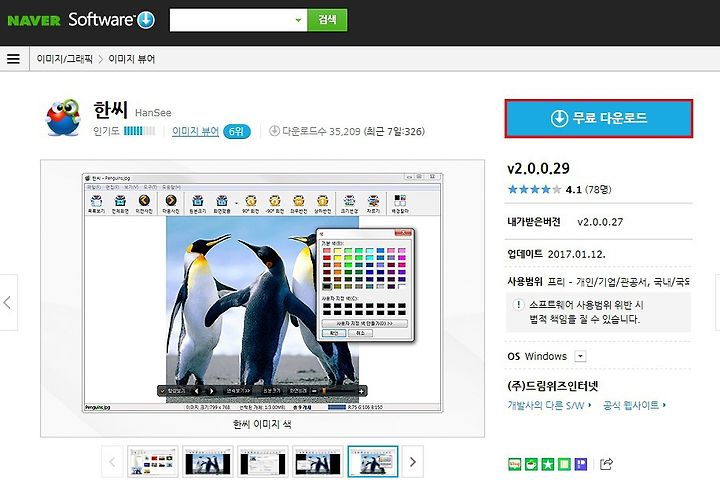Click the export share arrow icon
Screen dimensions: 720x502
point(606,464)
